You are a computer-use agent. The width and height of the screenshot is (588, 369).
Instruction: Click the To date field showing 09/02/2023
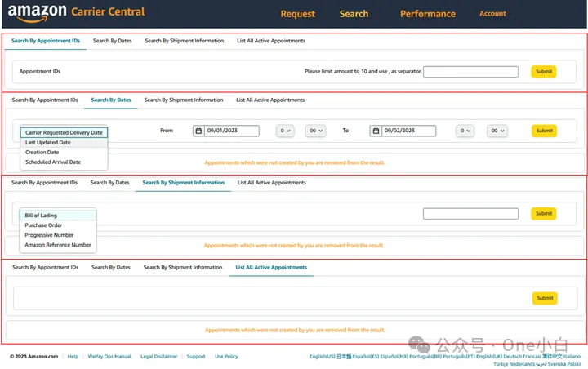click(409, 131)
